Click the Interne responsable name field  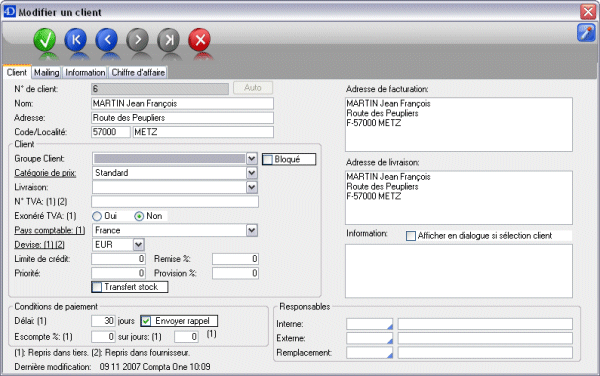tap(485, 324)
